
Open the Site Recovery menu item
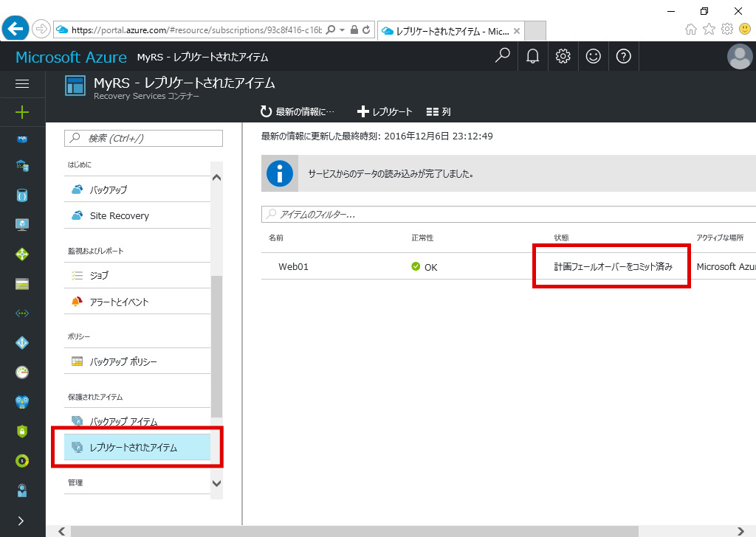click(x=137, y=215)
